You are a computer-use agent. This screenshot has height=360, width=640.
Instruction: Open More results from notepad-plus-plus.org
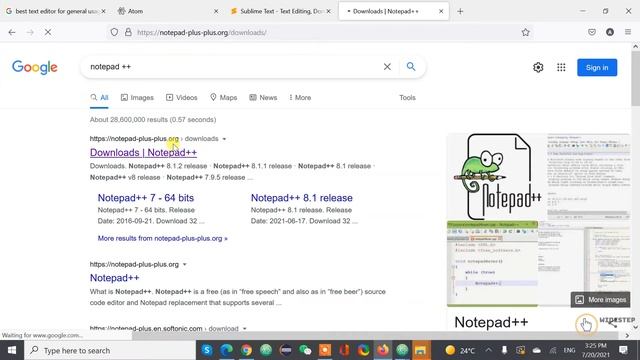tap(162, 238)
